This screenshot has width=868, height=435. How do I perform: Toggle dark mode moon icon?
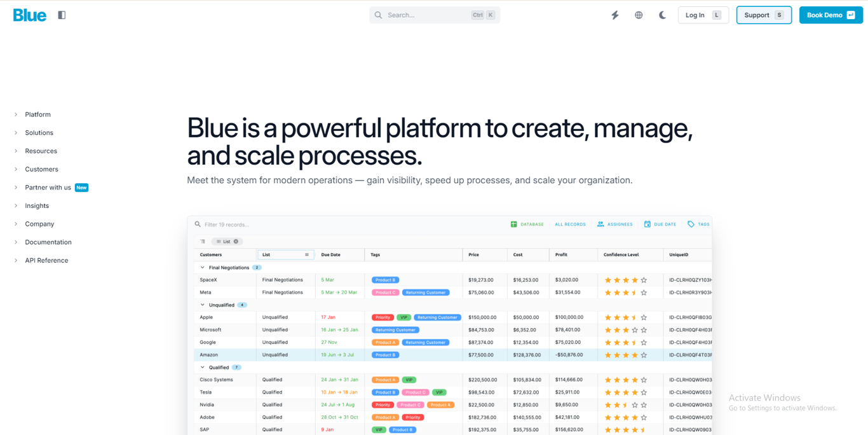(x=662, y=15)
